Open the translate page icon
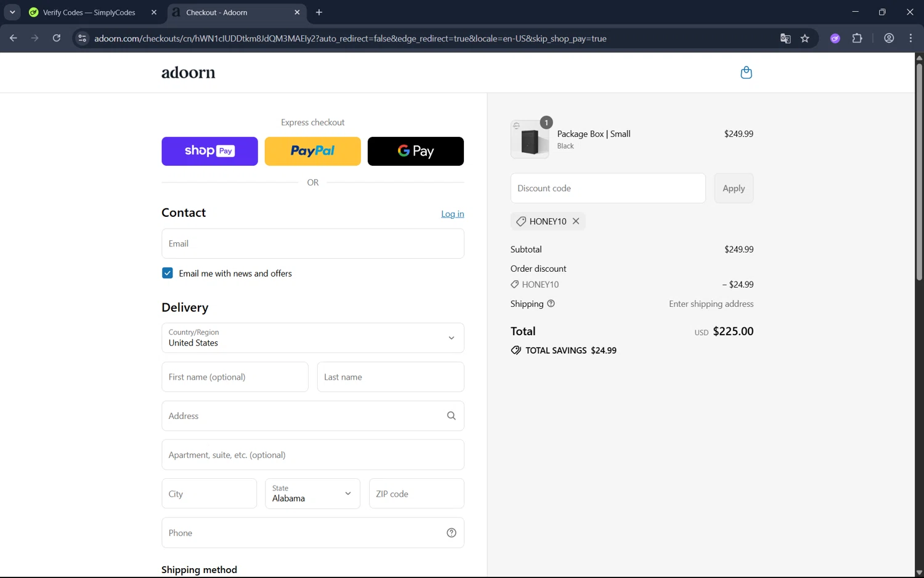The height and width of the screenshot is (578, 924). tap(785, 38)
